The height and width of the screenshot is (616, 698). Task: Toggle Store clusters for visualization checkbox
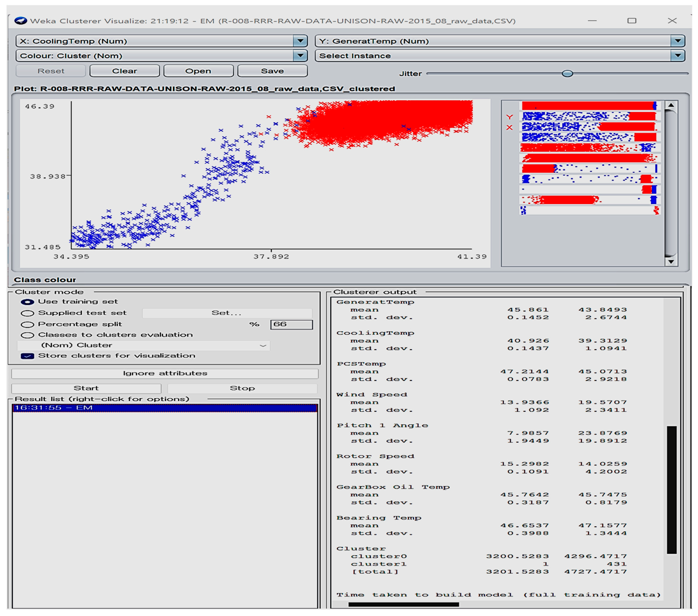click(x=28, y=356)
